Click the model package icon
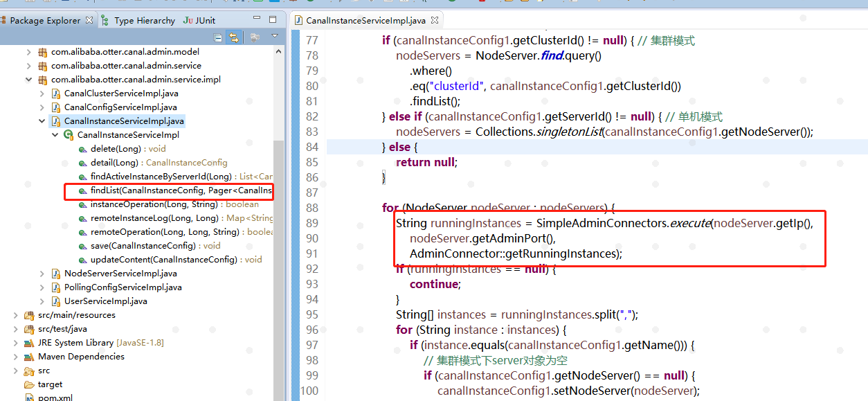 click(x=42, y=52)
